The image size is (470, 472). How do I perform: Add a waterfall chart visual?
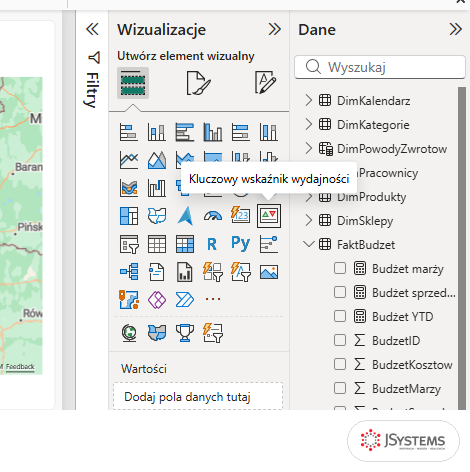pos(157,188)
